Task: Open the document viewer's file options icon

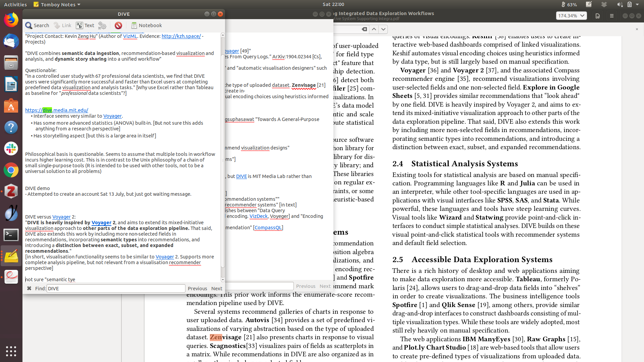Action: [598, 16]
